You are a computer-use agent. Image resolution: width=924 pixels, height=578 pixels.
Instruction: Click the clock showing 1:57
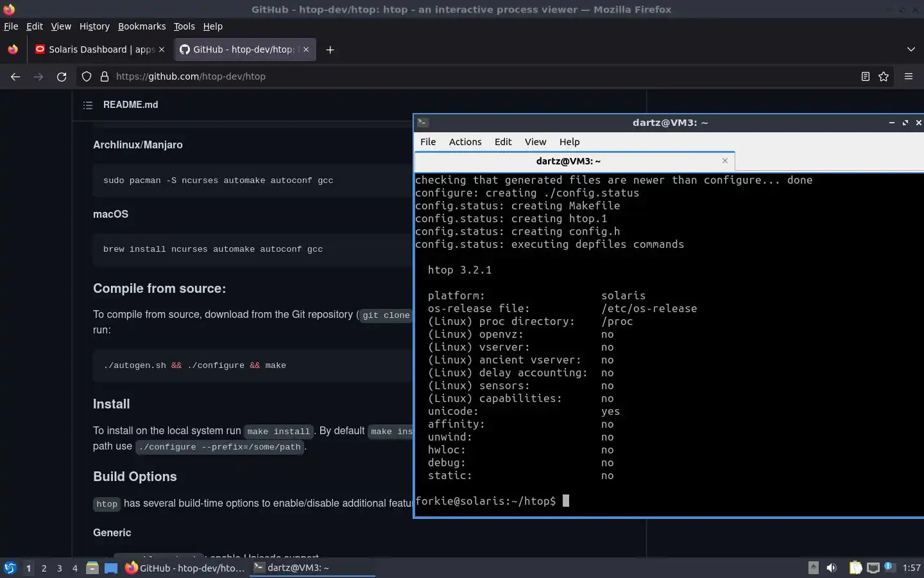[x=911, y=568]
